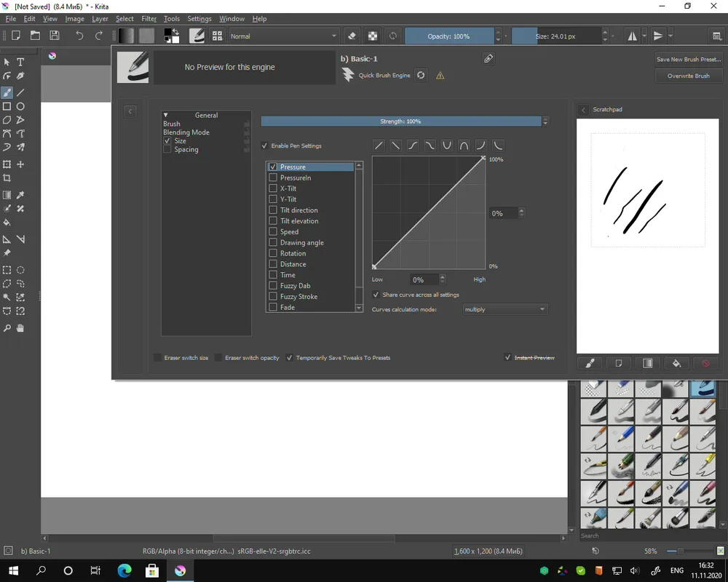728x582 pixels.
Task: Open the Normal blending mode dropdown
Action: [284, 36]
